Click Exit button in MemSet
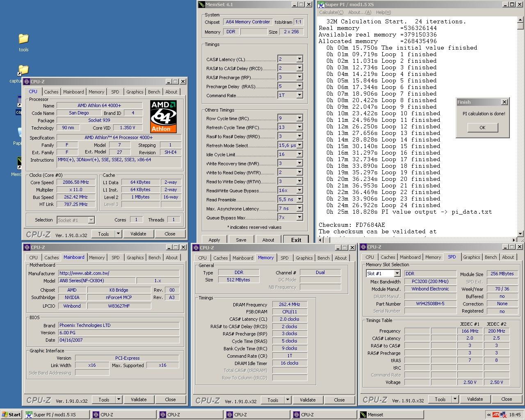The height and width of the screenshot is (420, 525). coord(296,240)
